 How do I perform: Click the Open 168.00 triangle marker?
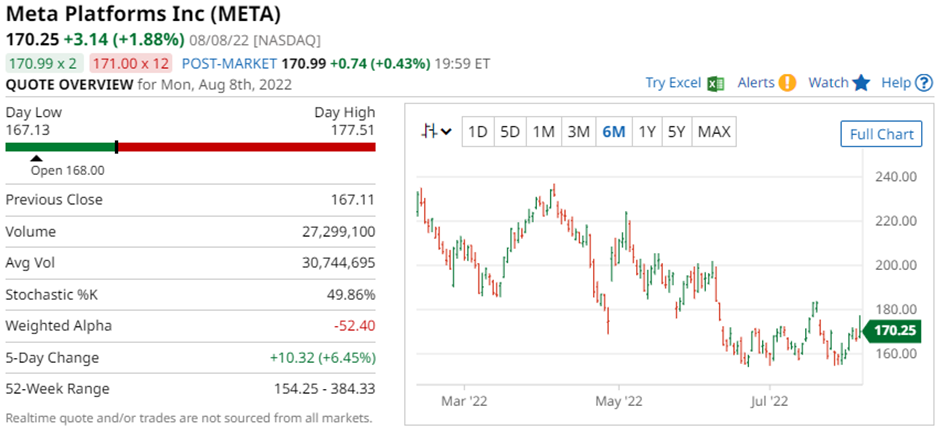[x=37, y=158]
